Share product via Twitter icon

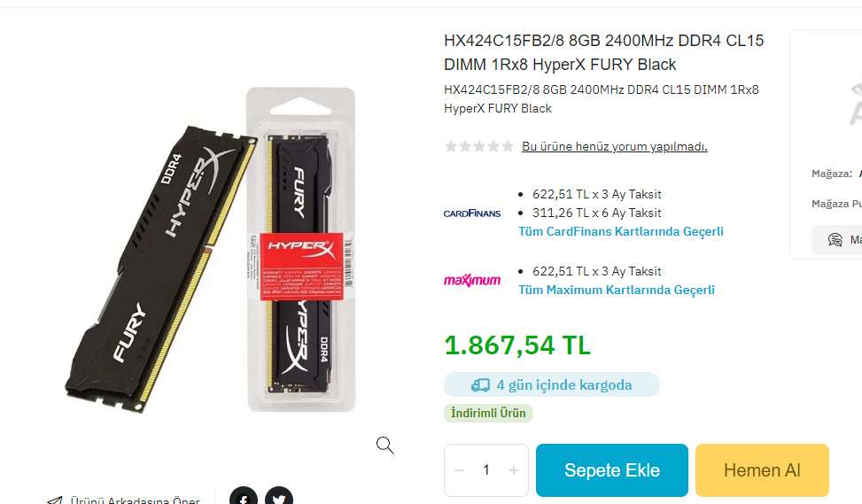pos(279,495)
